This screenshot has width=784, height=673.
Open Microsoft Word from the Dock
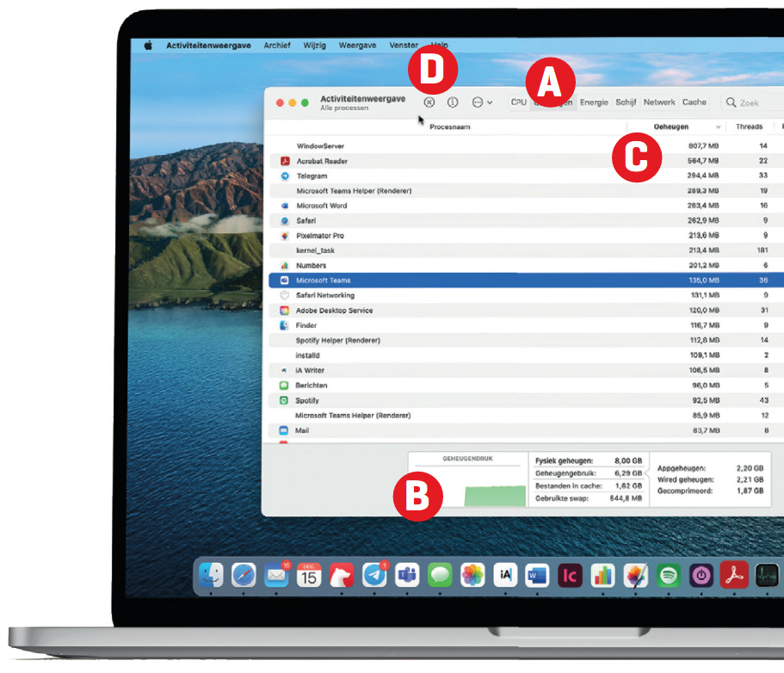tap(538, 575)
